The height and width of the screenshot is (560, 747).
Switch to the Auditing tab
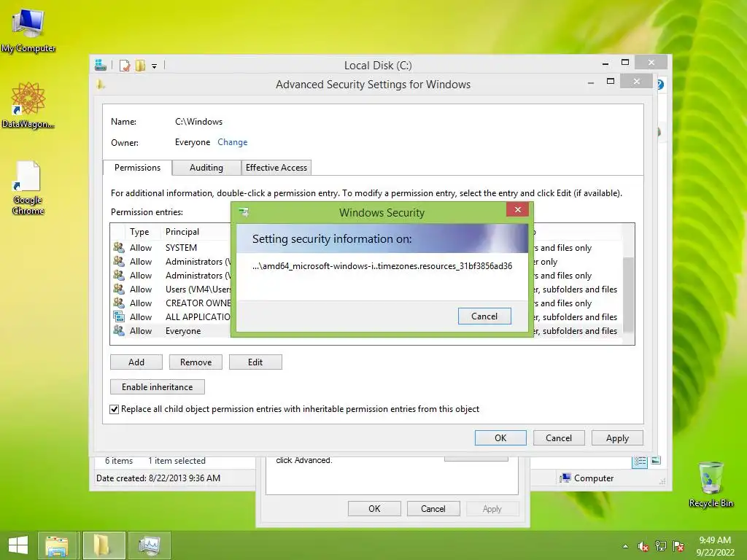(x=206, y=168)
